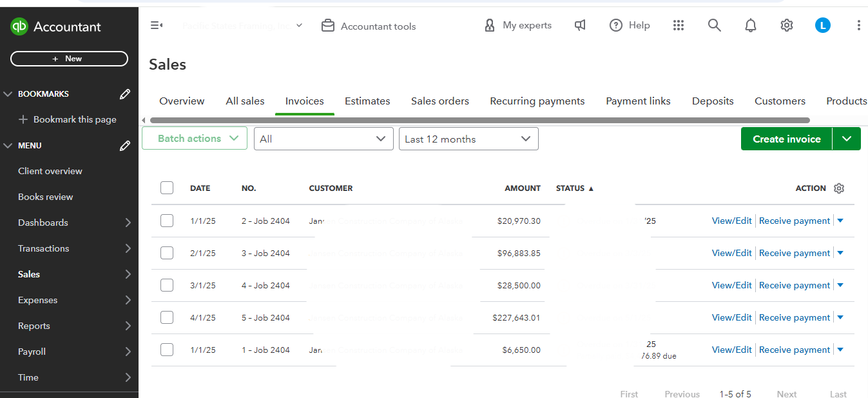The width and height of the screenshot is (868, 398).
Task: Open the Last 12 months date dropdown
Action: (468, 139)
